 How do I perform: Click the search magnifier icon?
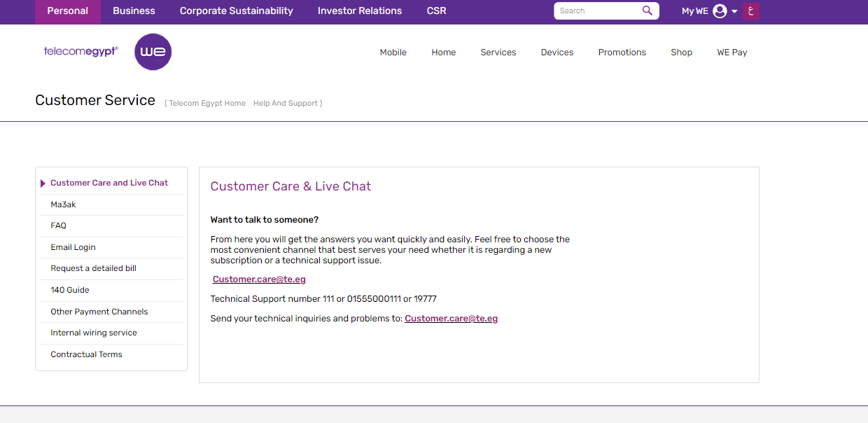pyautogui.click(x=647, y=11)
